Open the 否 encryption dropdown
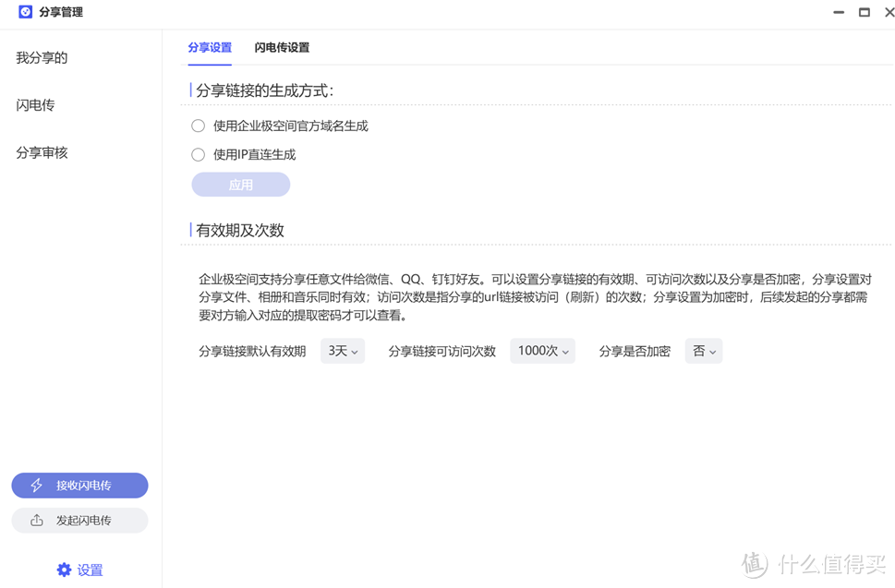Viewport: 895px width, 588px height. pyautogui.click(x=703, y=351)
